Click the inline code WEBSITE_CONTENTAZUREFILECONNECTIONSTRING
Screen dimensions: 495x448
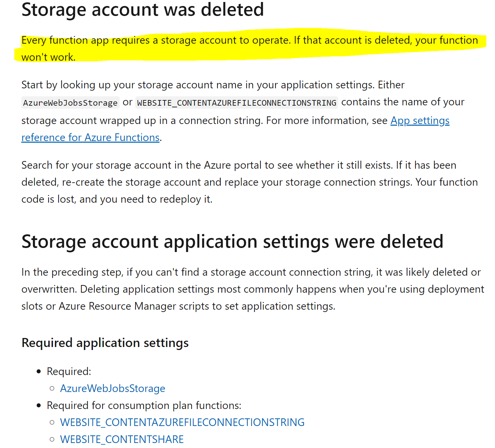coord(237,103)
